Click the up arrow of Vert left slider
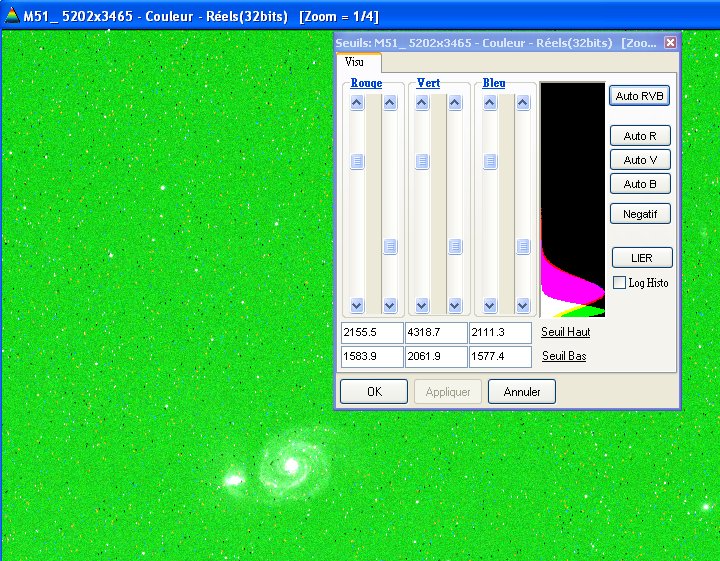Image resolution: width=720 pixels, height=561 pixels. coord(423,103)
